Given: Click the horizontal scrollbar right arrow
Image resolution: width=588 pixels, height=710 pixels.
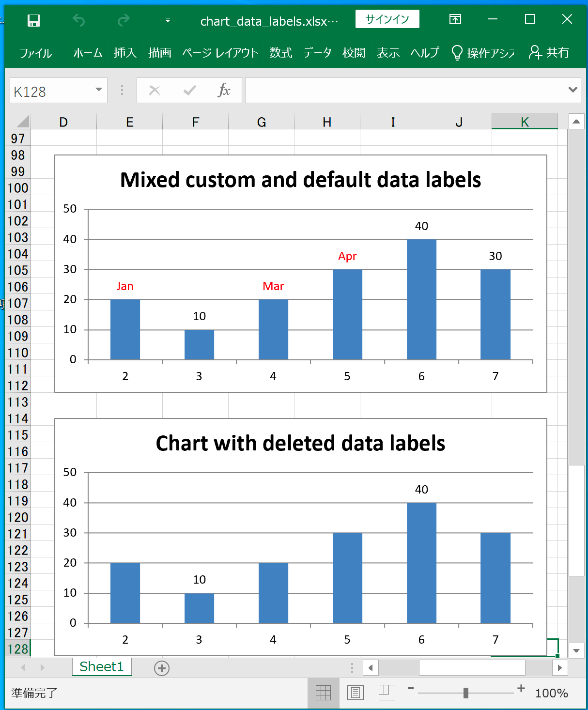Looking at the screenshot, I should 560,668.
